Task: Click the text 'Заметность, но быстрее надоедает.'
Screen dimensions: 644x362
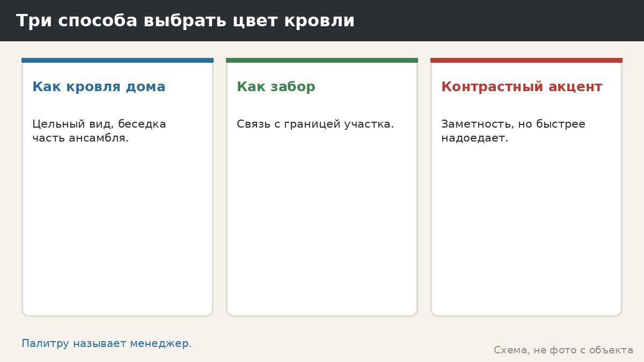Action: pyautogui.click(x=513, y=131)
